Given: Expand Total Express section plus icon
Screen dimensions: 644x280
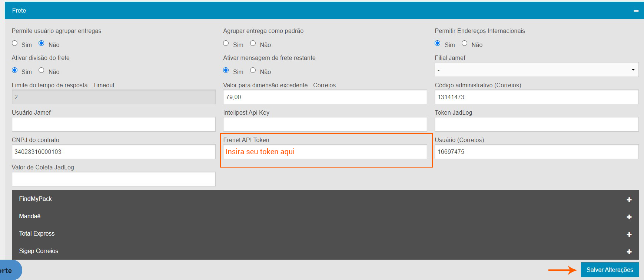Looking at the screenshot, I should click(x=629, y=235).
